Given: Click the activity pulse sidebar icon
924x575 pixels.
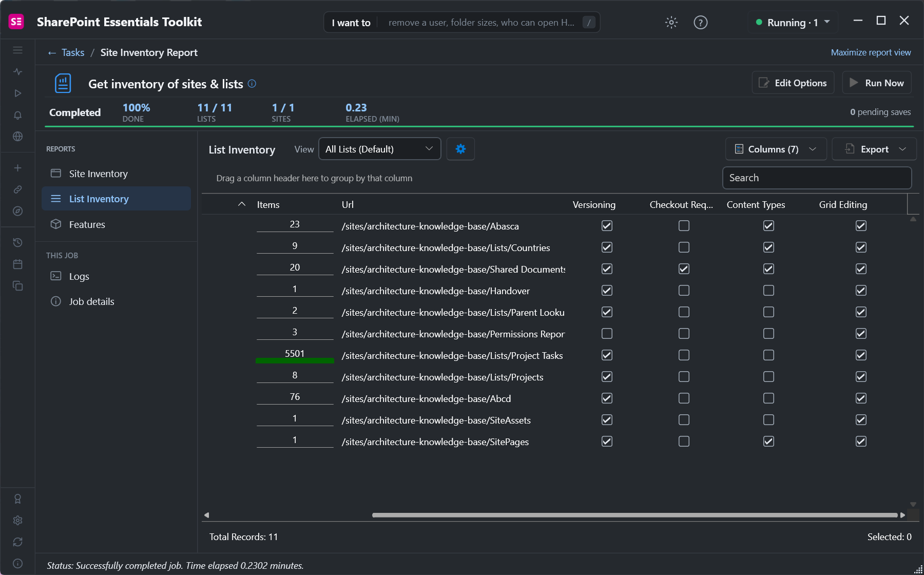Looking at the screenshot, I should [x=17, y=72].
